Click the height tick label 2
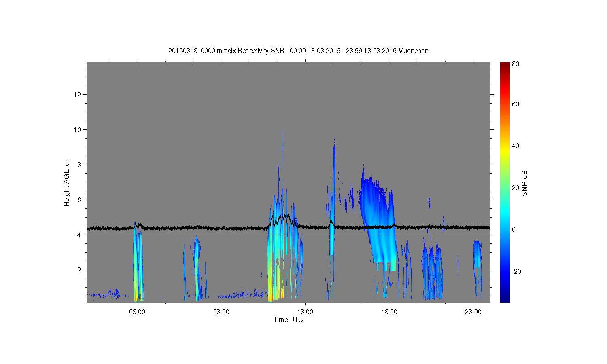Screen dimensions: 607x364 (80, 270)
